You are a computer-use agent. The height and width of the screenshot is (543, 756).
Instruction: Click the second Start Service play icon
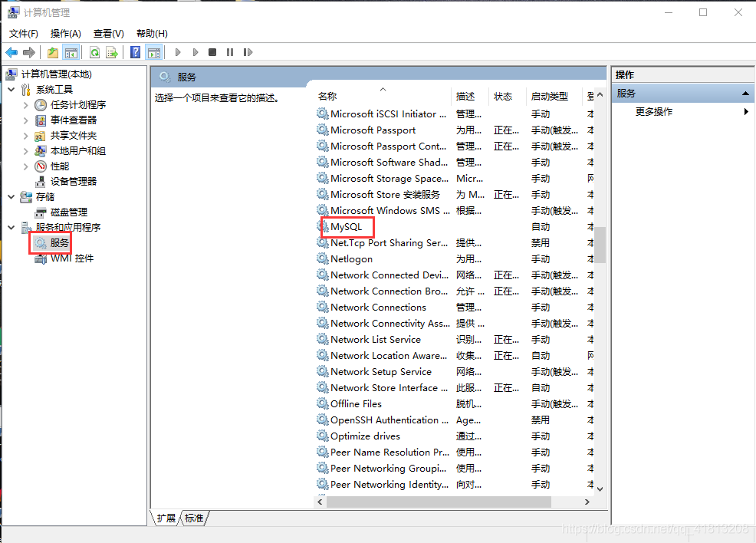pos(196,52)
